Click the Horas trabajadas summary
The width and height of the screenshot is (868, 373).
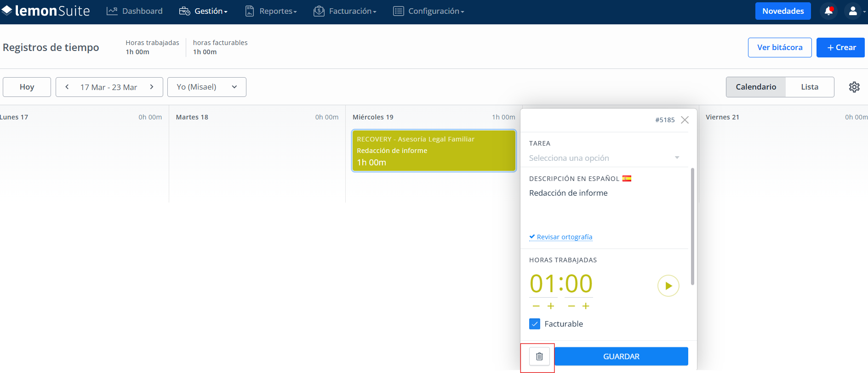tap(153, 47)
